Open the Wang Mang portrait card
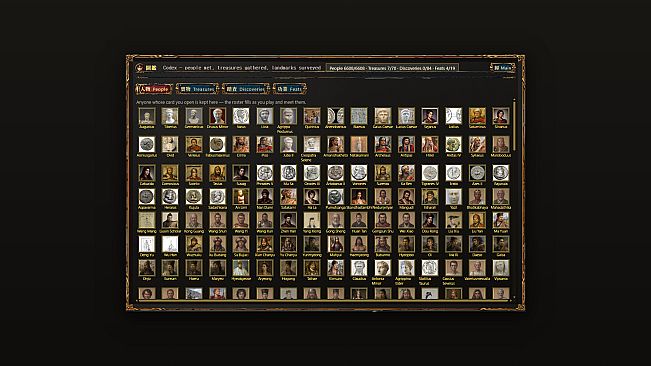Image resolution: width=651 pixels, height=366 pixels. tap(147, 220)
